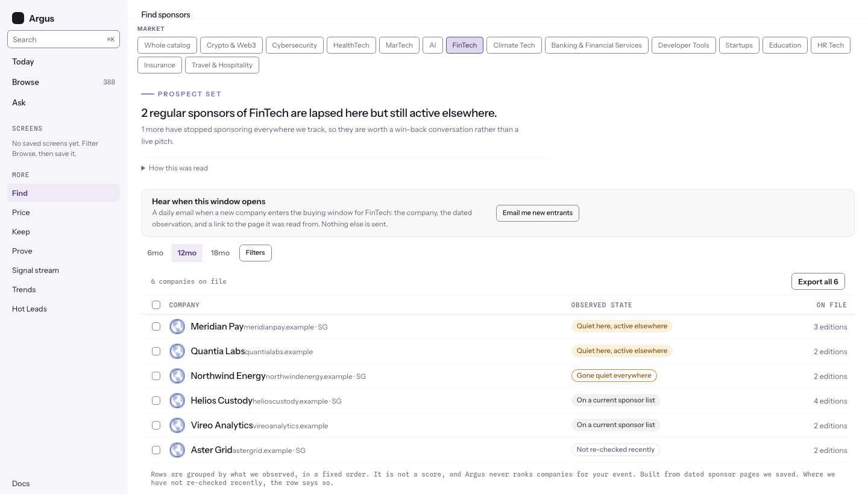The height and width of the screenshot is (494, 868).
Task: Click the 'Gone quiet everywhere' status badge
Action: click(614, 375)
